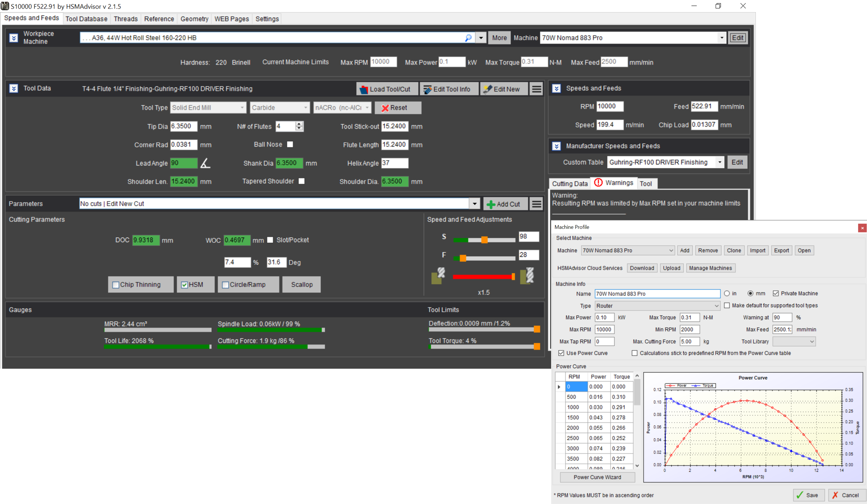Click the workpiece material search magnifier icon

(468, 38)
